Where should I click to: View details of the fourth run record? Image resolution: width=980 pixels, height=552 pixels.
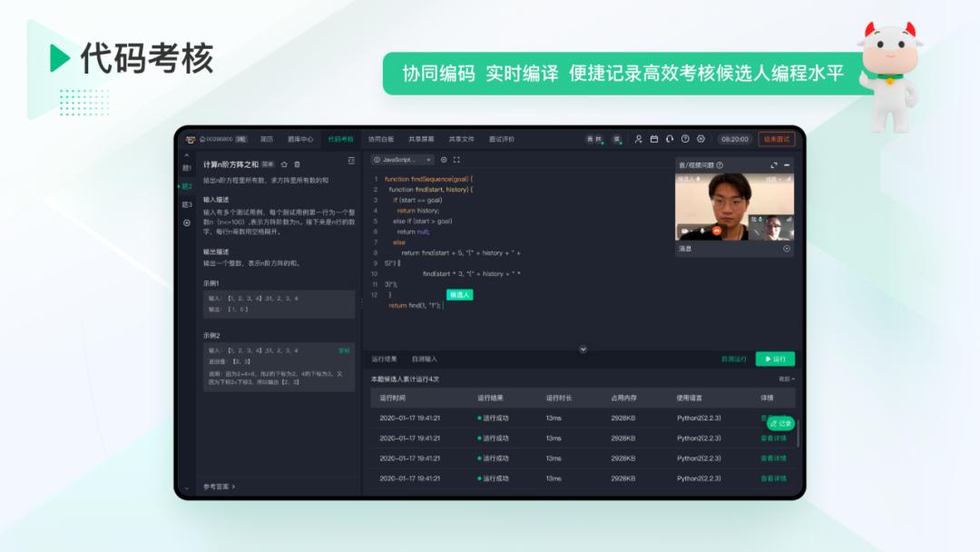(x=773, y=478)
